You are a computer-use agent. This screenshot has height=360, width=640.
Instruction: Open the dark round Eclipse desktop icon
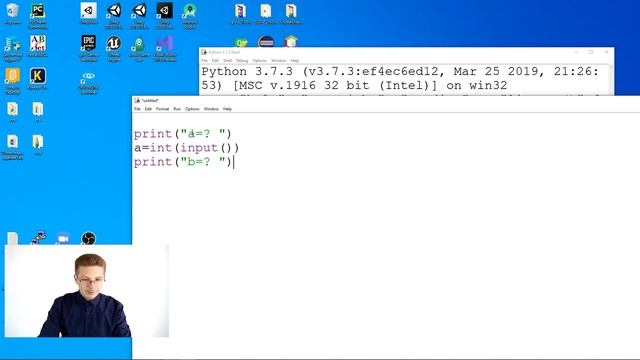(x=266, y=42)
